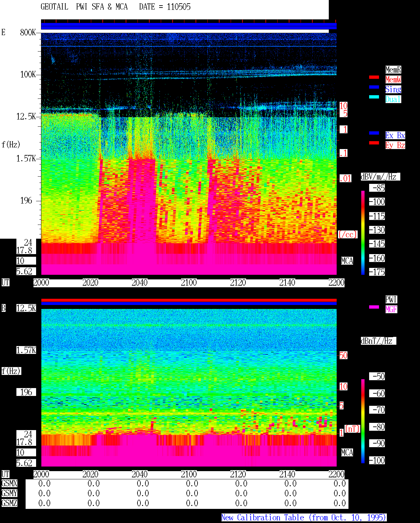Click the dBV/m/√Hz unit label

pos(380,177)
